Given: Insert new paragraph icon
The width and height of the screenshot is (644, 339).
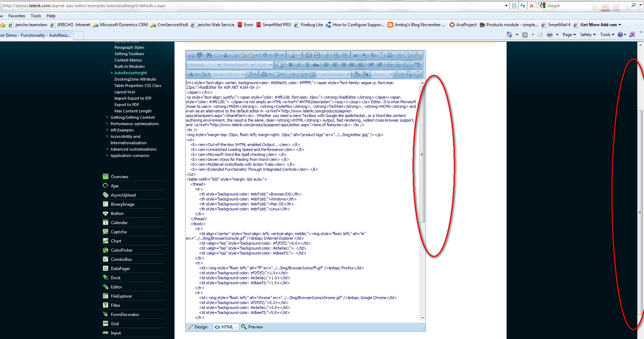Looking at the screenshot, I should click(373, 55).
